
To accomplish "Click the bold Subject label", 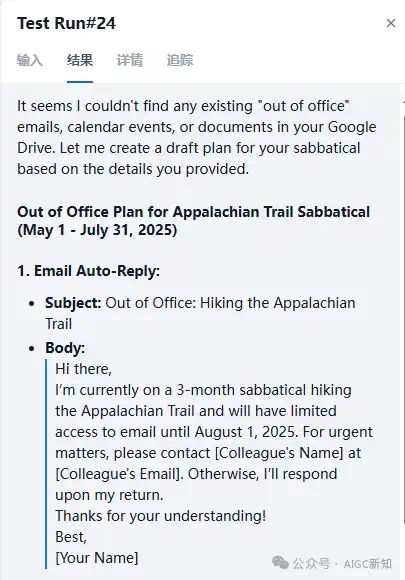I will (73, 303).
